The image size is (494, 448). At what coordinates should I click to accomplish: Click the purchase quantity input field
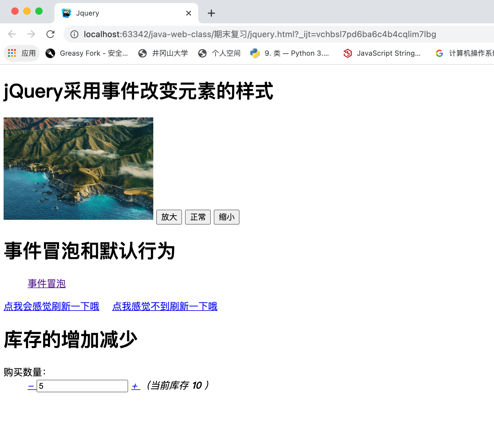click(x=82, y=386)
